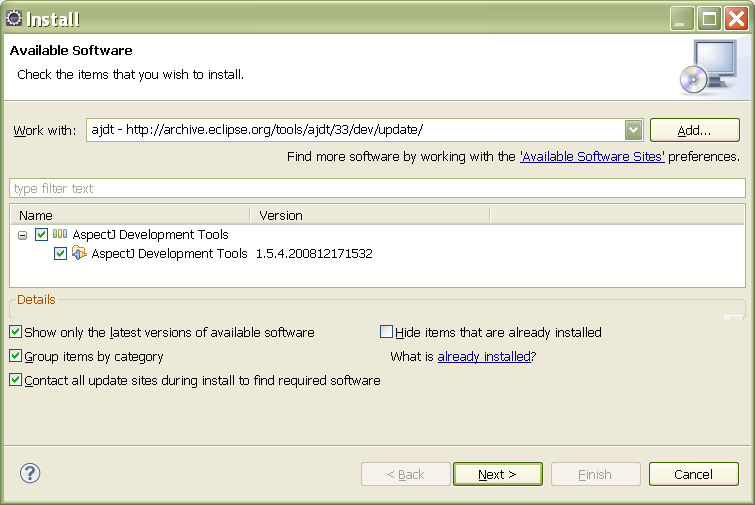The image size is (755, 505).
Task: Minimize the Install window
Action: tap(681, 18)
